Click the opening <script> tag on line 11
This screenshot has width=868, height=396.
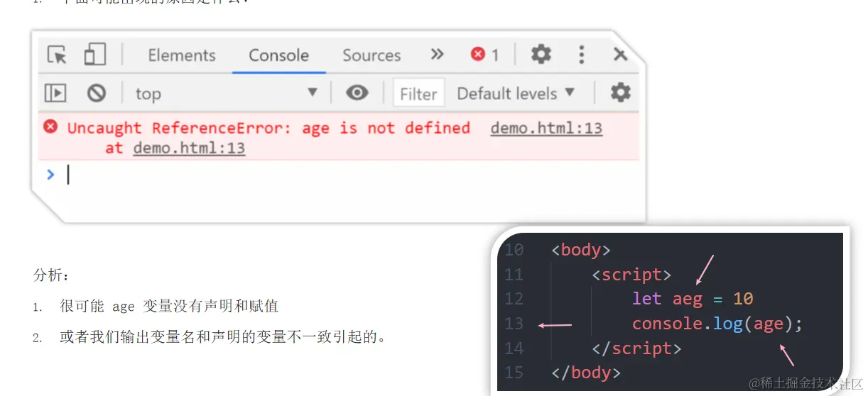pos(631,274)
